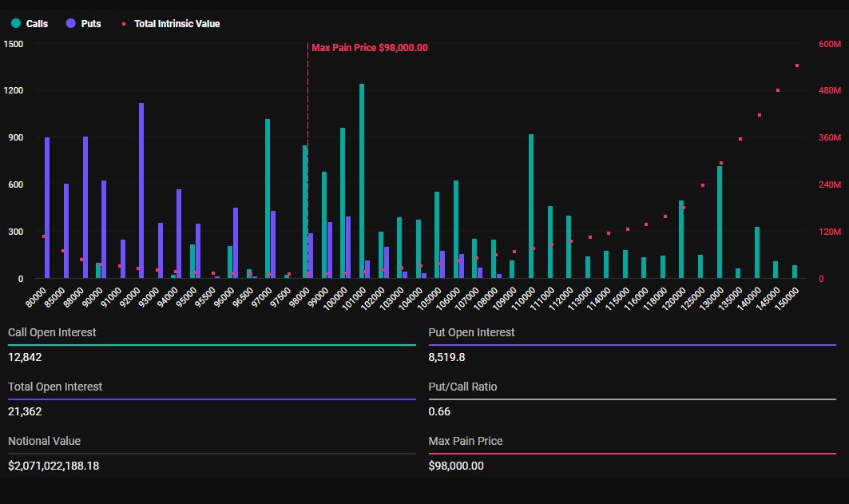Click the call bar at strike 110000
849x504 pixels.
tap(531, 206)
